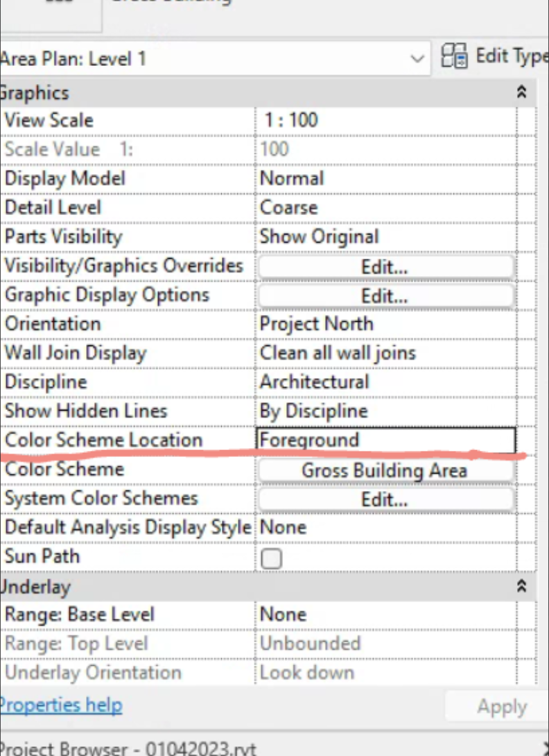This screenshot has width=549, height=756.
Task: Change Parts Visibility Show Original value
Action: tap(386, 237)
